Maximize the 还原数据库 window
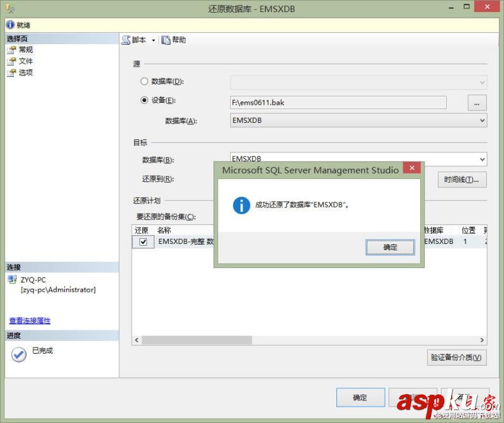This screenshot has height=423, width=504. (x=466, y=6)
